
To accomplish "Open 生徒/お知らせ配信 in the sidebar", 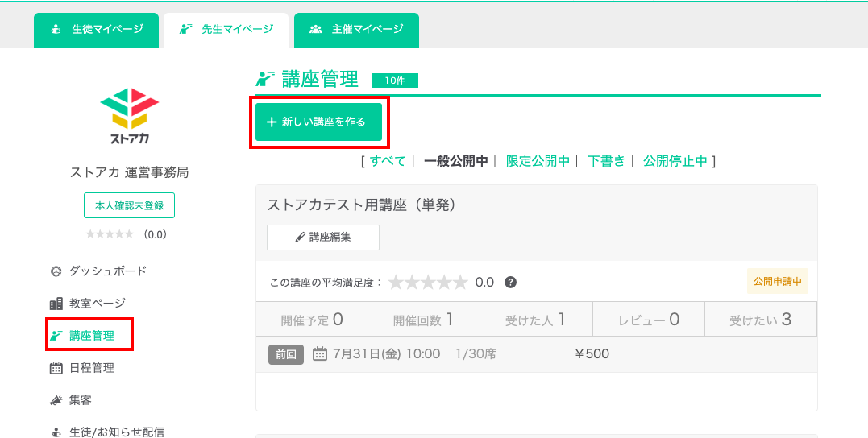I will 117,432.
